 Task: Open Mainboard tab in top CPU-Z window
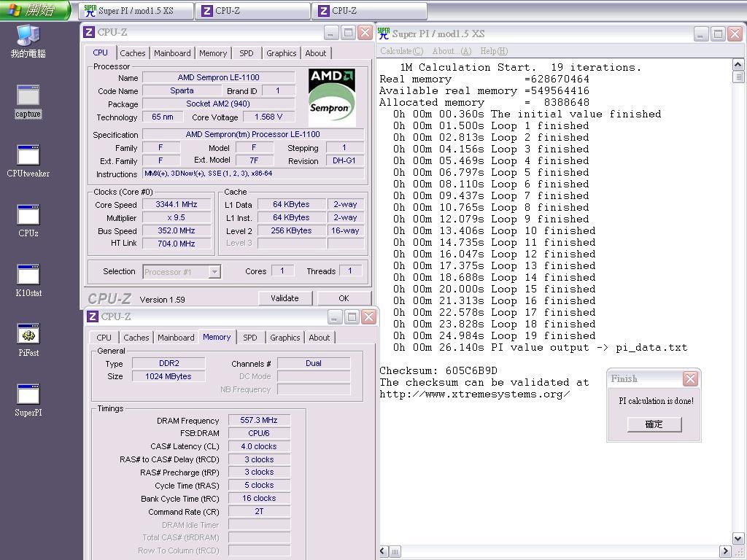(172, 53)
